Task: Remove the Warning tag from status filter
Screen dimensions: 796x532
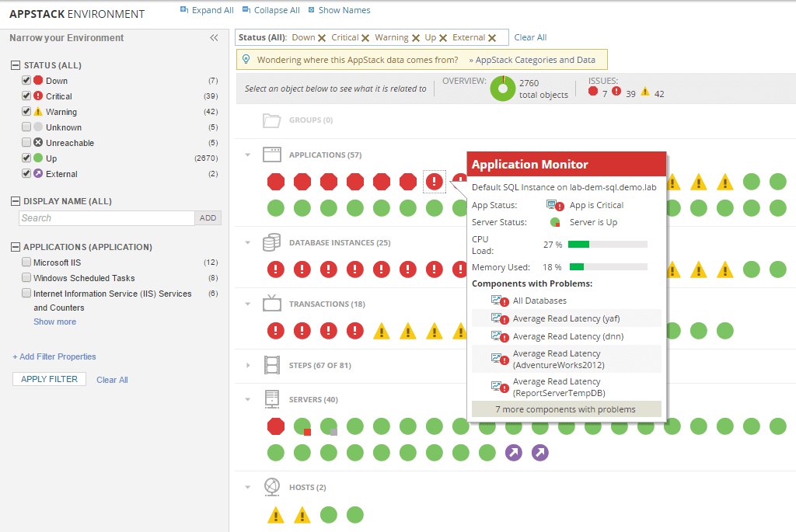Action: pyautogui.click(x=416, y=38)
